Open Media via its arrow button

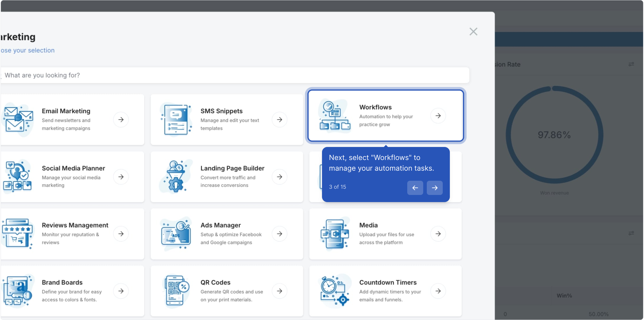pyautogui.click(x=438, y=234)
